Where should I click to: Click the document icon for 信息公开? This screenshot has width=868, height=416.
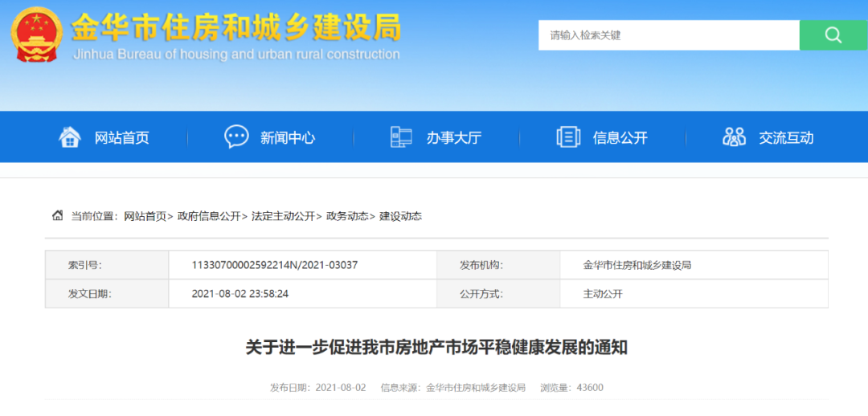coord(568,137)
